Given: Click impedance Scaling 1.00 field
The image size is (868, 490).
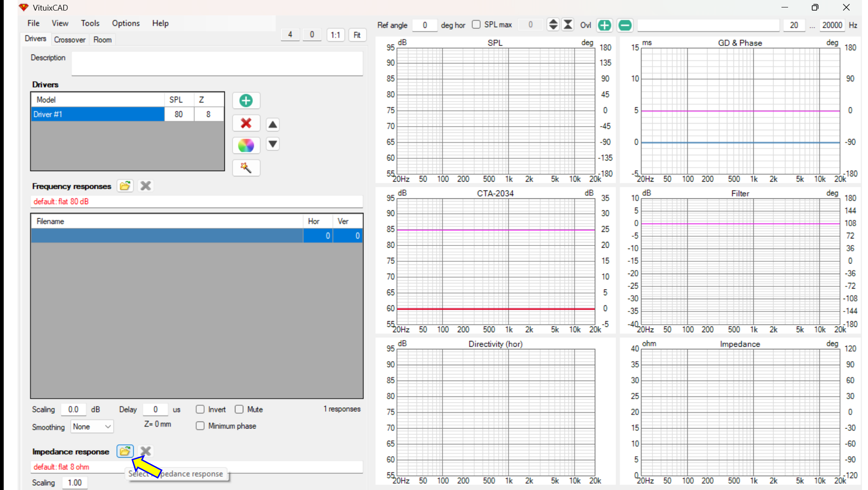Looking at the screenshot, I should pos(74,483).
